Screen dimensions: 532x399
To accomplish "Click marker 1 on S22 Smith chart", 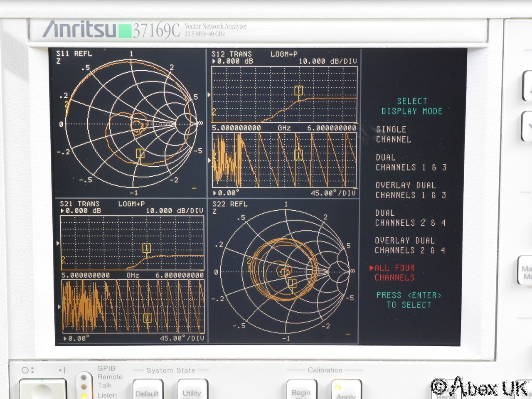I will click(x=292, y=283).
